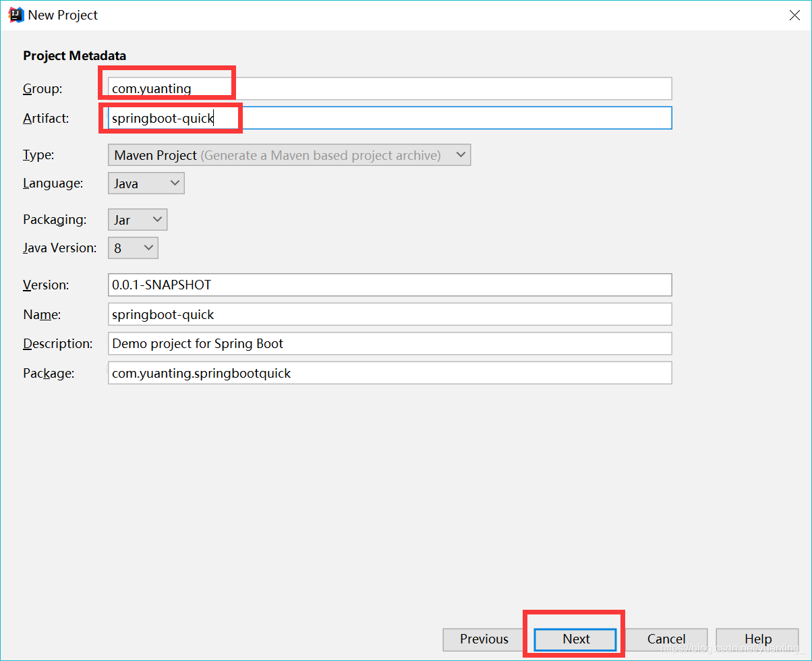Screen dimensions: 812x661
Task: Click the Package field com.yuanting.springbootquick
Action: [x=390, y=373]
